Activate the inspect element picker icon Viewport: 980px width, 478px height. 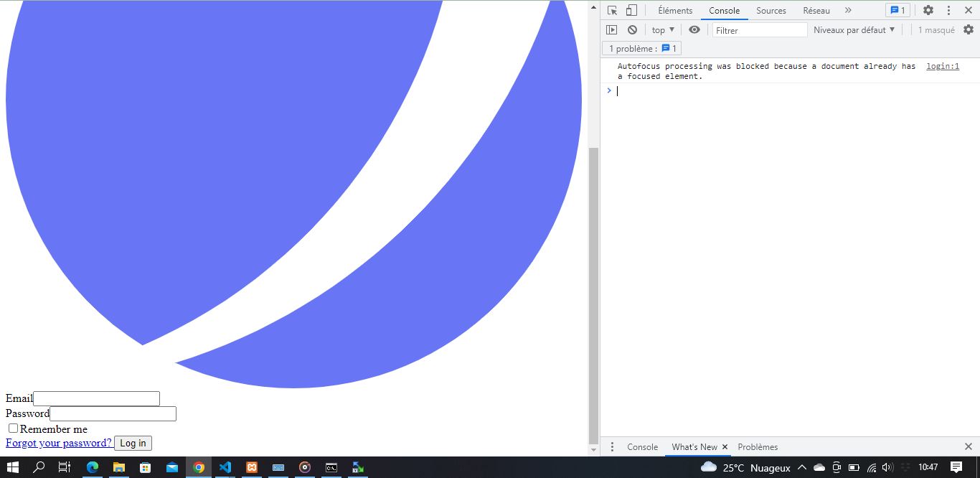(x=612, y=10)
